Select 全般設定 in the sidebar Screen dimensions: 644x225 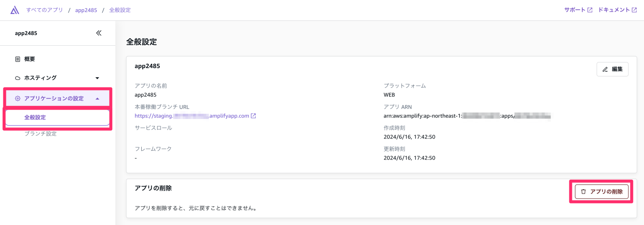35,118
